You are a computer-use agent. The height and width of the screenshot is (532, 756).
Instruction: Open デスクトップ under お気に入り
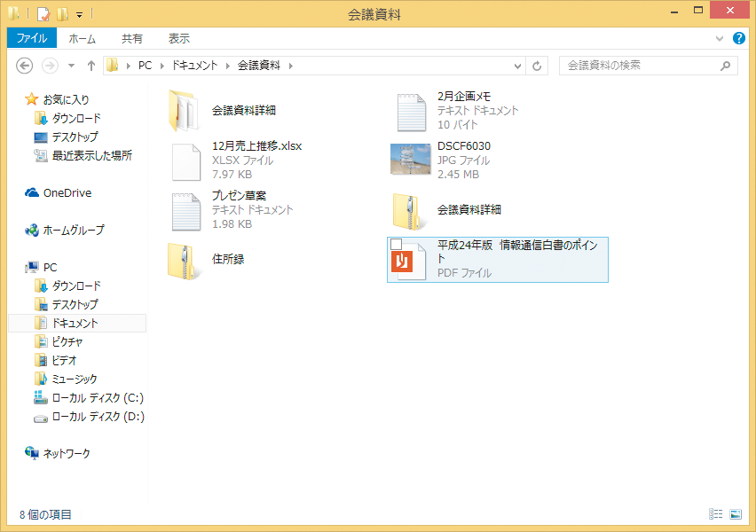coord(75,137)
